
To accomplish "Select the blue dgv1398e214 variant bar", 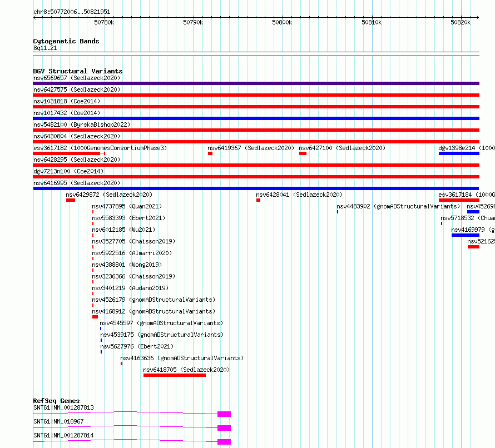I will (x=459, y=153).
